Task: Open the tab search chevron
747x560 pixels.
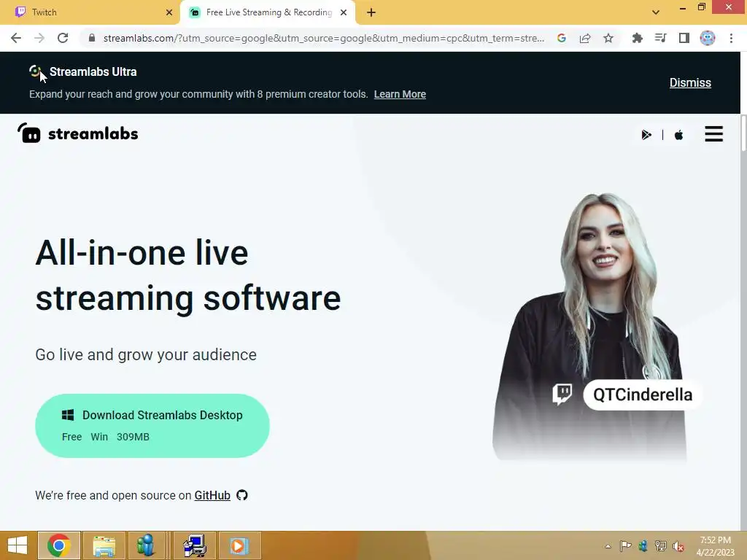Action: [x=656, y=12]
